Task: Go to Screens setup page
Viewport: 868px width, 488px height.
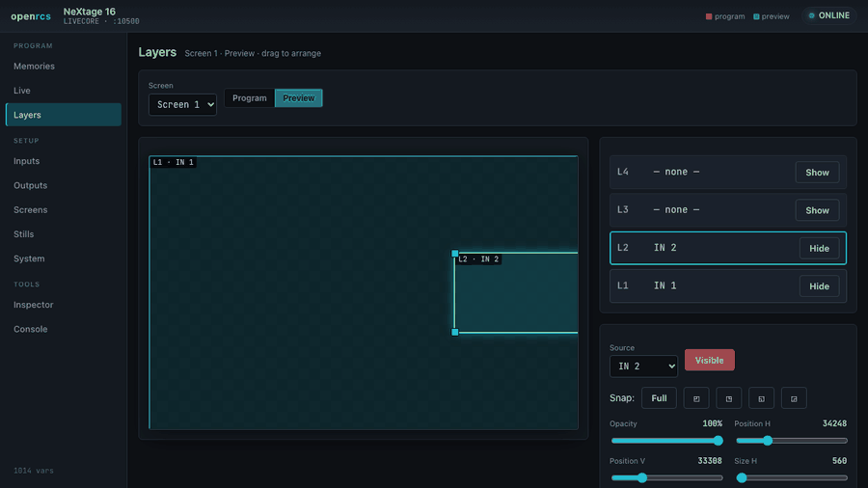Action: tap(63, 209)
